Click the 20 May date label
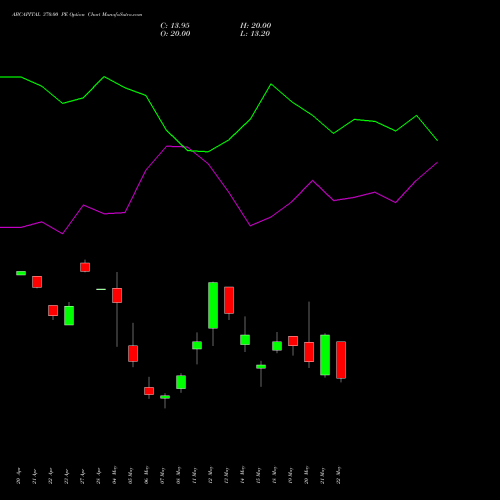This screenshot has width=500, height=500. [x=306, y=475]
